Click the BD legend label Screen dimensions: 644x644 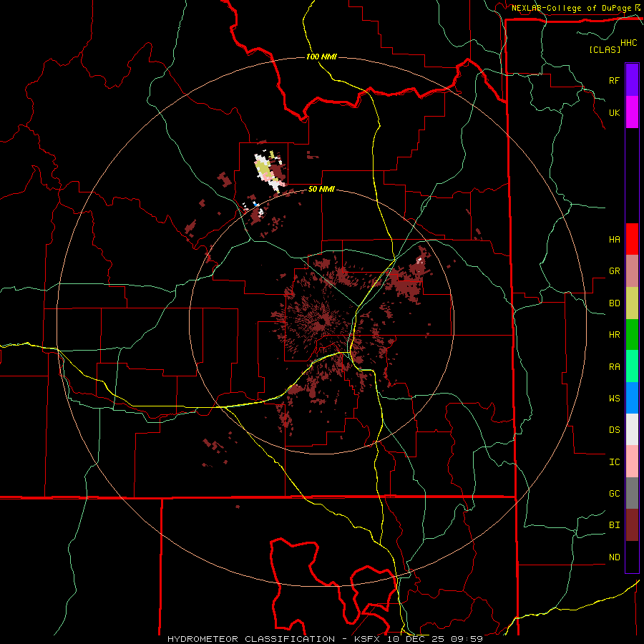click(614, 303)
